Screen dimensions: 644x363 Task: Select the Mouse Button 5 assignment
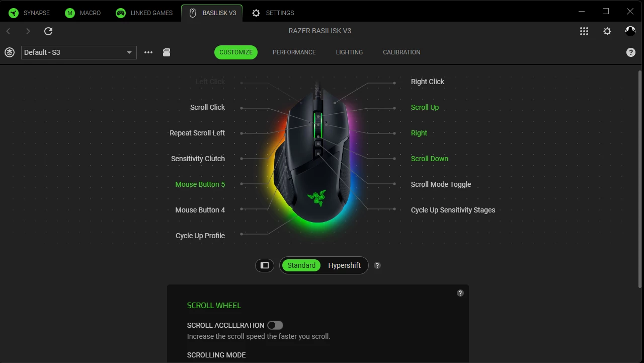tap(200, 184)
